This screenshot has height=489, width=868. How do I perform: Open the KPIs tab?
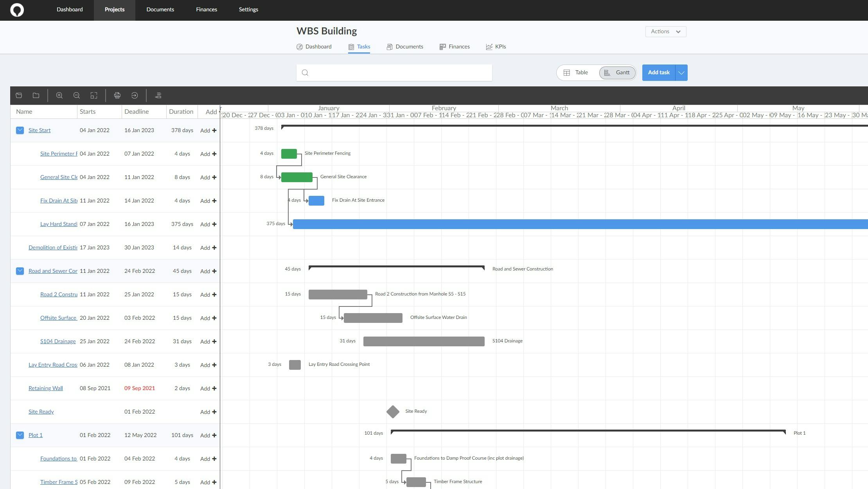pos(496,47)
